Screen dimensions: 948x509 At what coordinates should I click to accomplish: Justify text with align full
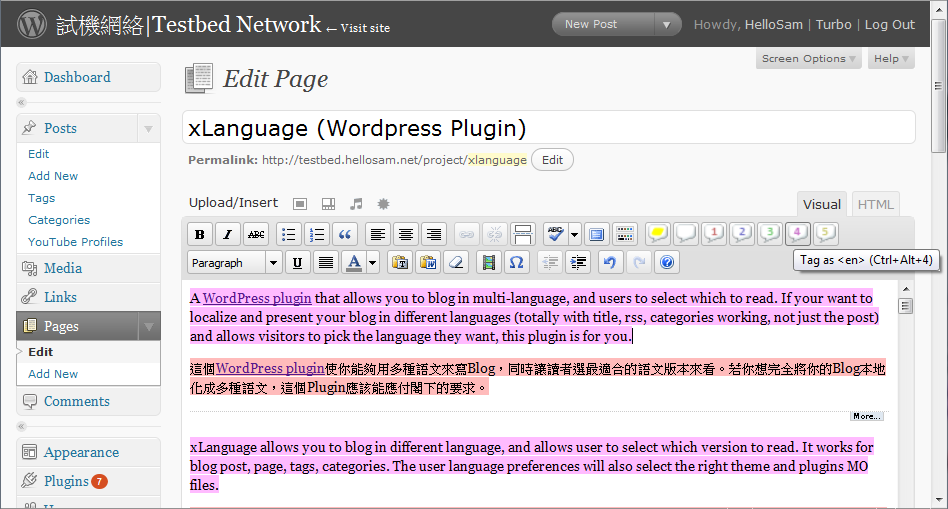pyautogui.click(x=325, y=262)
